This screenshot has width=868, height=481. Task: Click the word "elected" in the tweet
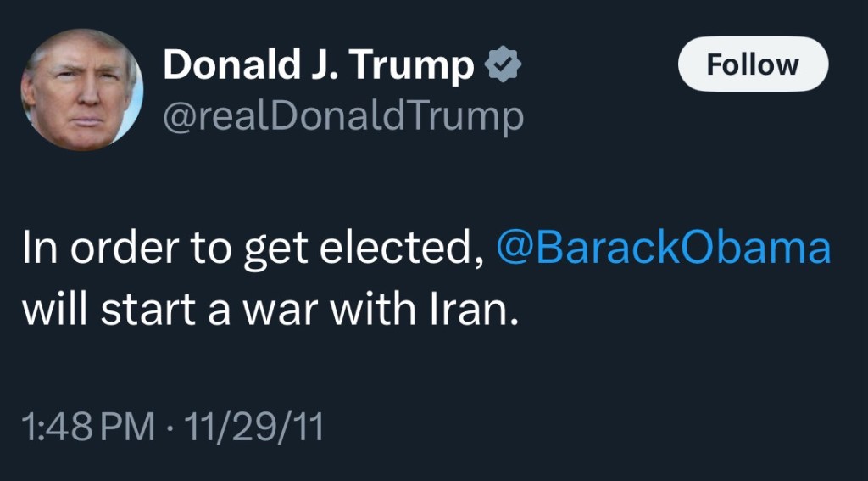click(x=422, y=249)
